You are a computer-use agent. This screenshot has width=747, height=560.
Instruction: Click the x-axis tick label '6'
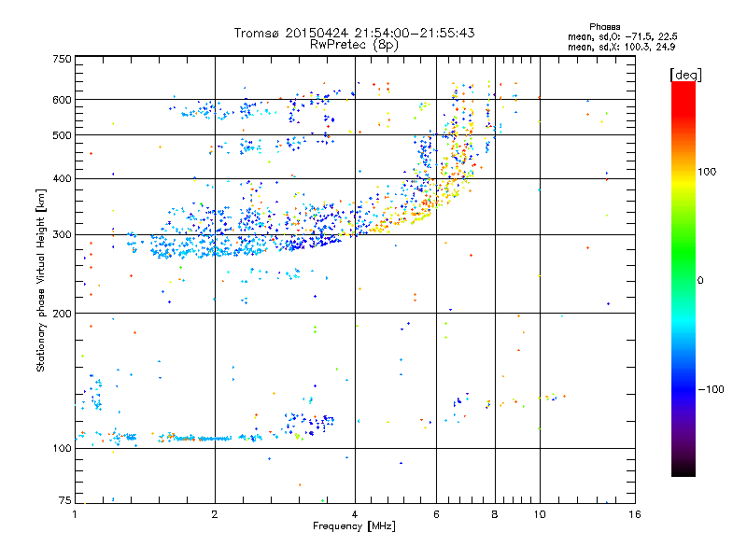(436, 514)
